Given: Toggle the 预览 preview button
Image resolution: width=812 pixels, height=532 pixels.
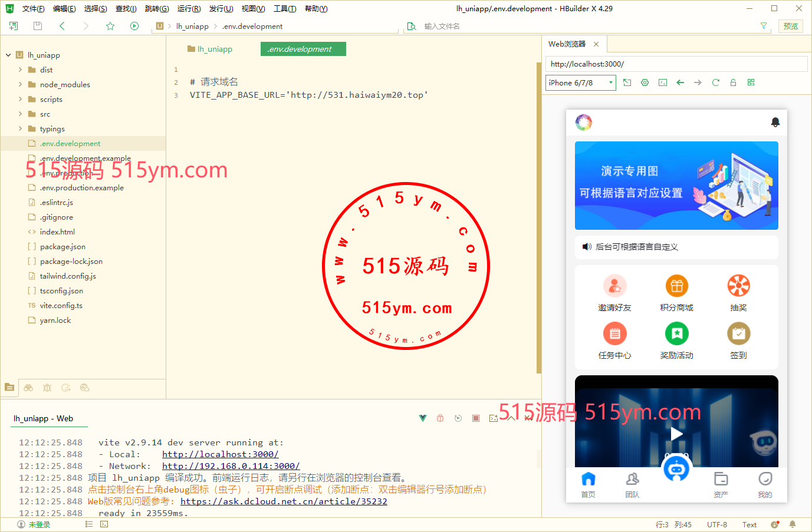Looking at the screenshot, I should pos(790,26).
